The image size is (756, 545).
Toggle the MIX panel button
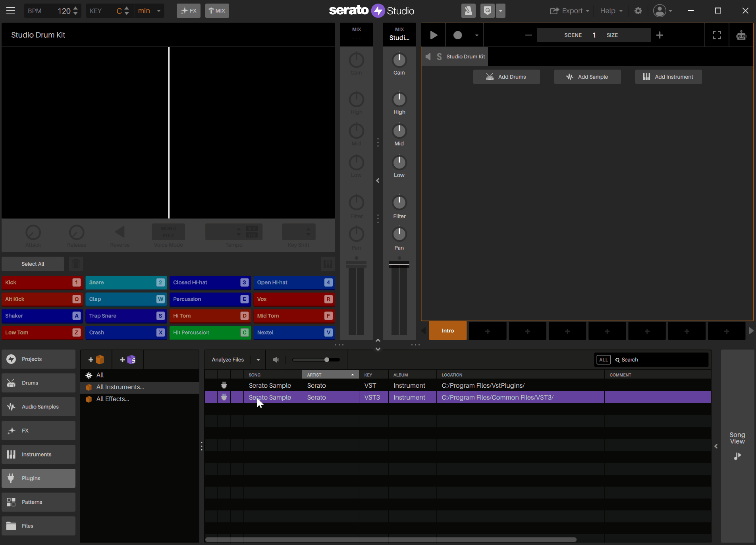(217, 11)
